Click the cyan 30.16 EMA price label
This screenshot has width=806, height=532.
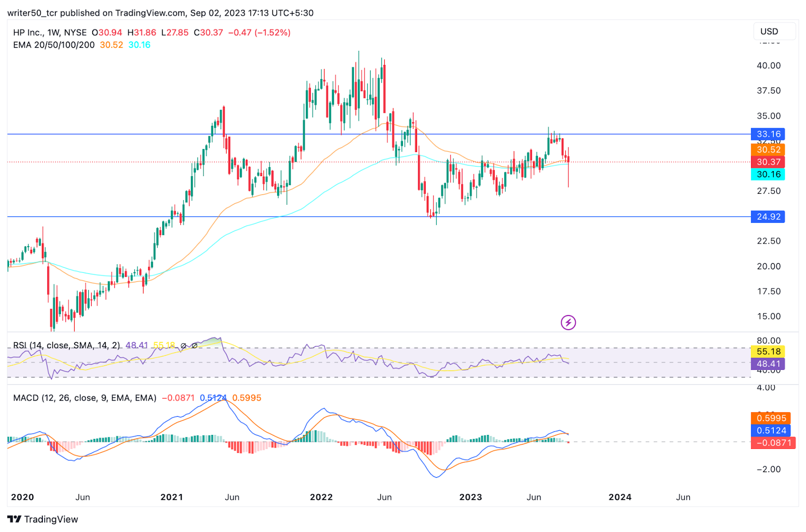768,175
